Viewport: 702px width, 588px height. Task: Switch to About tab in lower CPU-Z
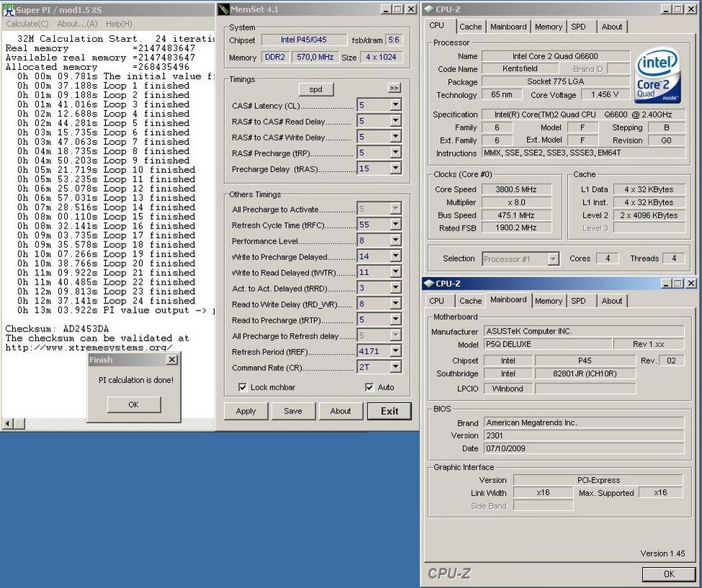tap(612, 301)
